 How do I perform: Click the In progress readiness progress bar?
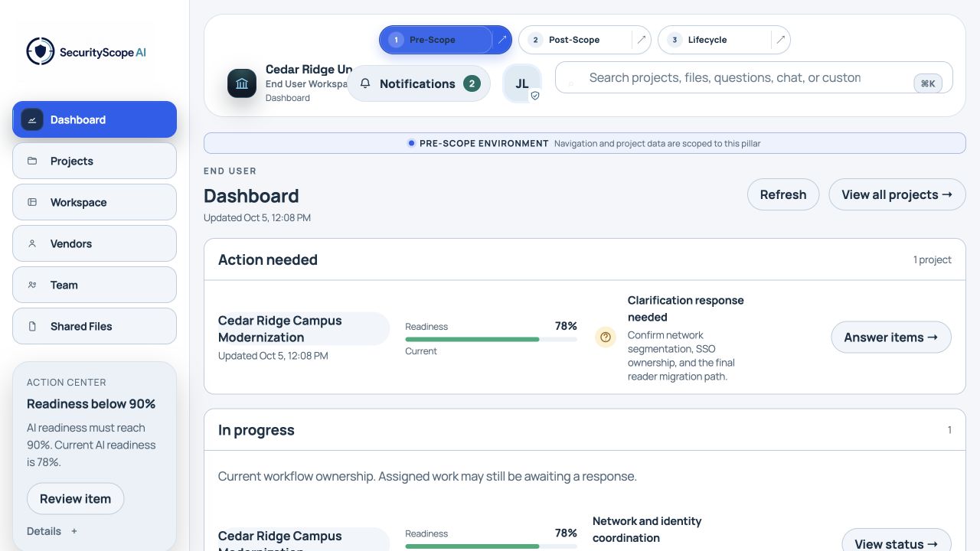point(491,546)
